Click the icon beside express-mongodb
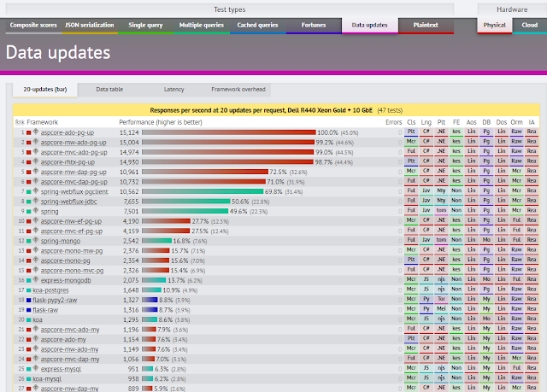Viewport: 547px width, 392px height. (36, 279)
